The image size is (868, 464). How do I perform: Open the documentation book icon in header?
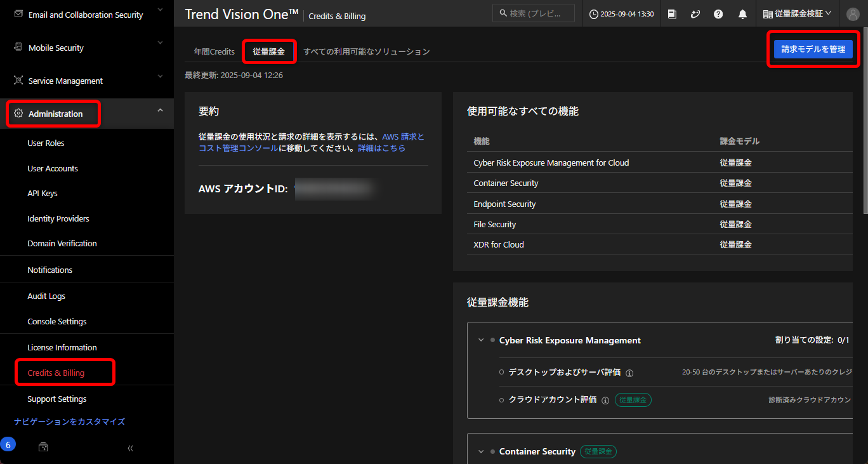673,14
